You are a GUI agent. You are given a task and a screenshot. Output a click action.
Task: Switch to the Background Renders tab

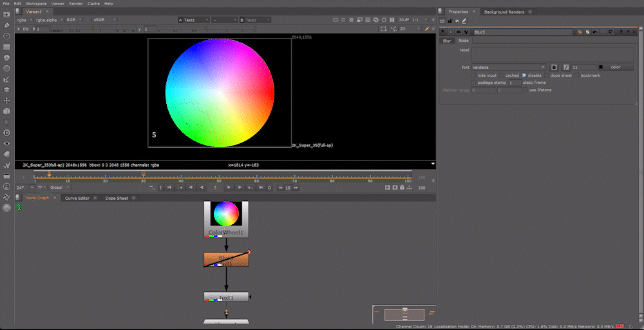(x=504, y=12)
